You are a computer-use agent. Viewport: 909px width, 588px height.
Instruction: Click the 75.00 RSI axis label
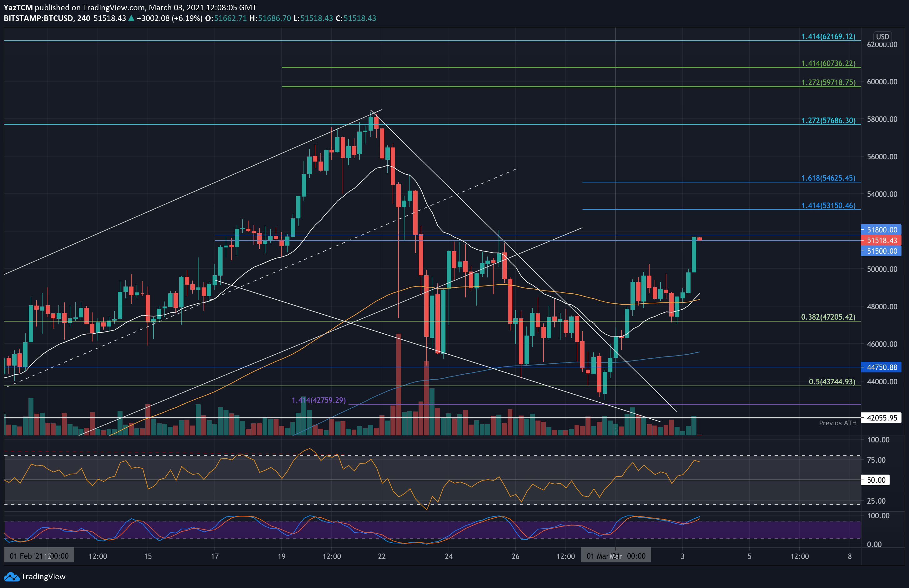pos(876,460)
